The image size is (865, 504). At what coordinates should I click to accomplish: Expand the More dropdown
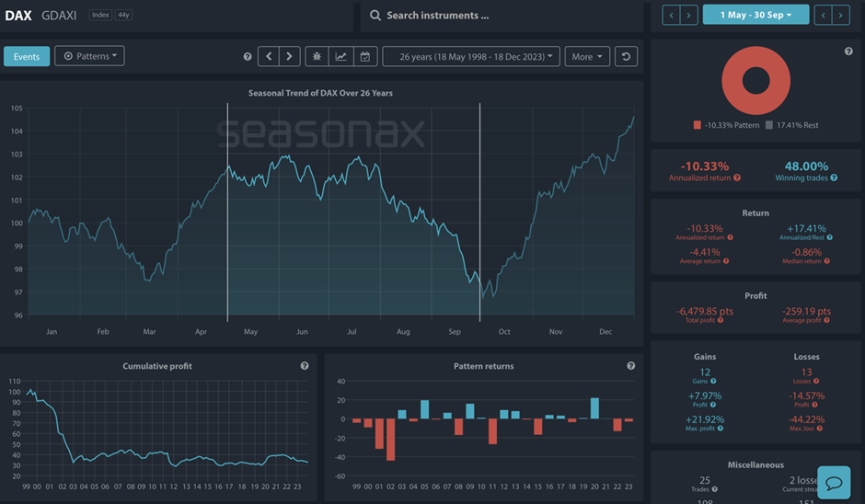[587, 56]
